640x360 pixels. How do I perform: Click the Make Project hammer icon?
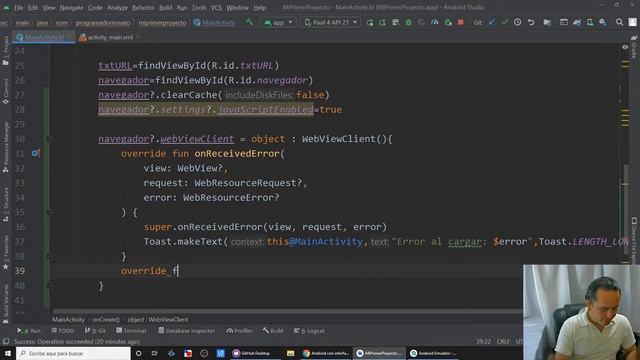pyautogui.click(x=249, y=22)
